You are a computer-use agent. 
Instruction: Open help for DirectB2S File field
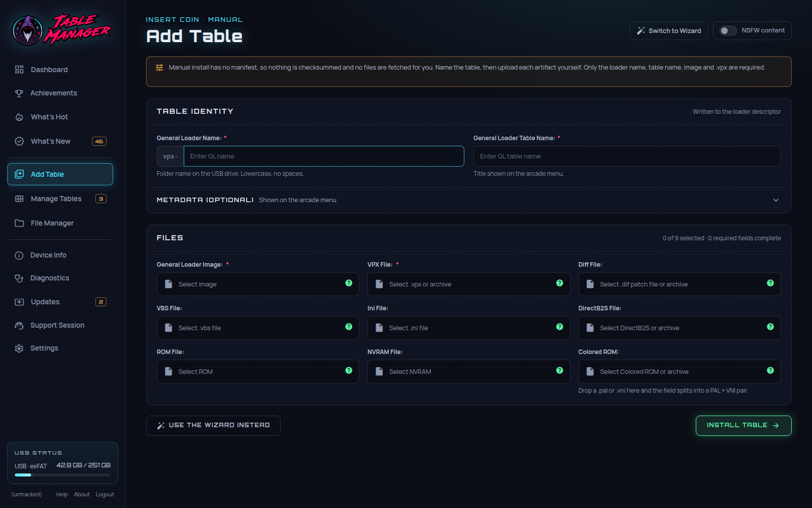[770, 327]
